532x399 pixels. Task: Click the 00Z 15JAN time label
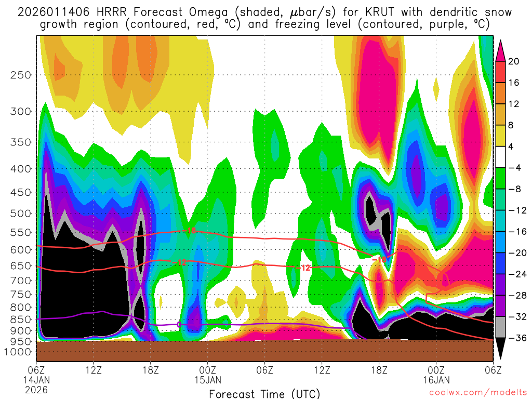208,375
